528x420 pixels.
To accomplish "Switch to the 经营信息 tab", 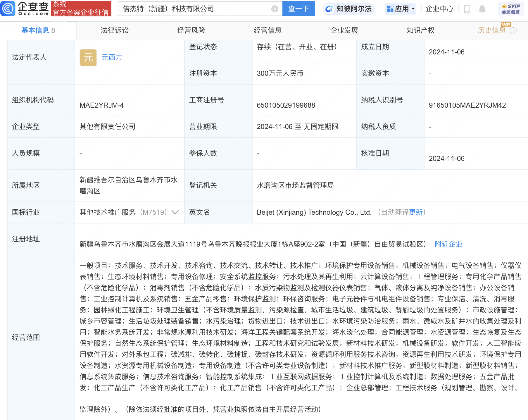I will coord(268,30).
